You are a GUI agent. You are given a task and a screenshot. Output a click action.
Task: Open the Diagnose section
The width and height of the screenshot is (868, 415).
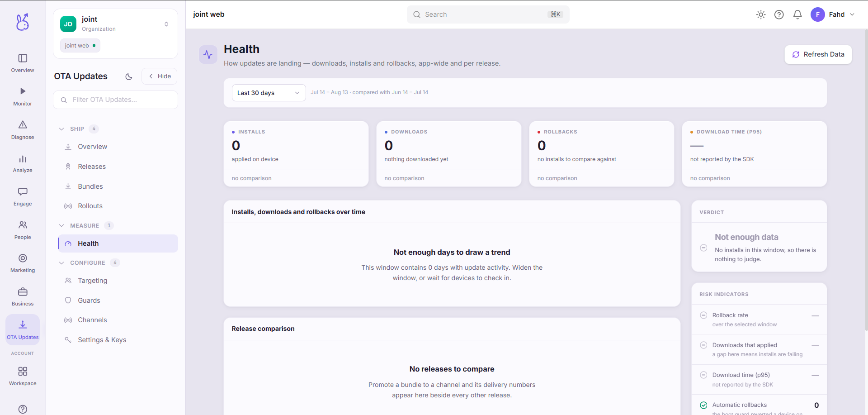[x=23, y=130]
